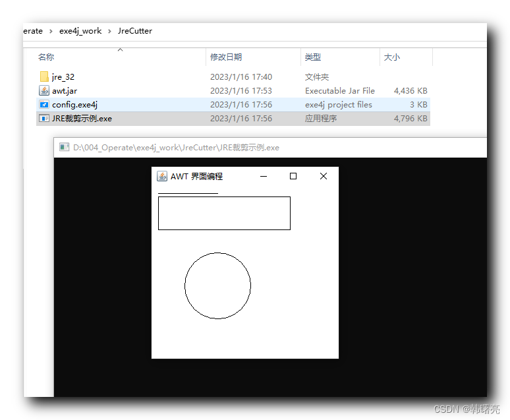
Task: Click the exe4j project files type cell
Action: 339,105
